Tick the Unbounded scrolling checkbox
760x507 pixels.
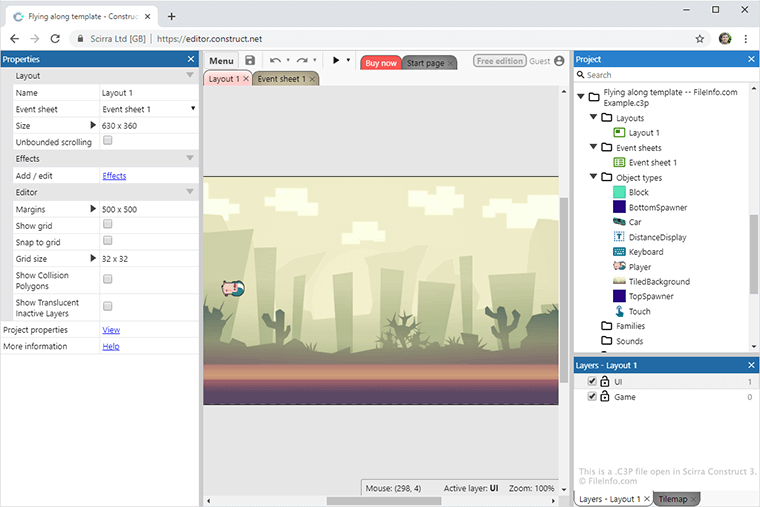click(108, 141)
